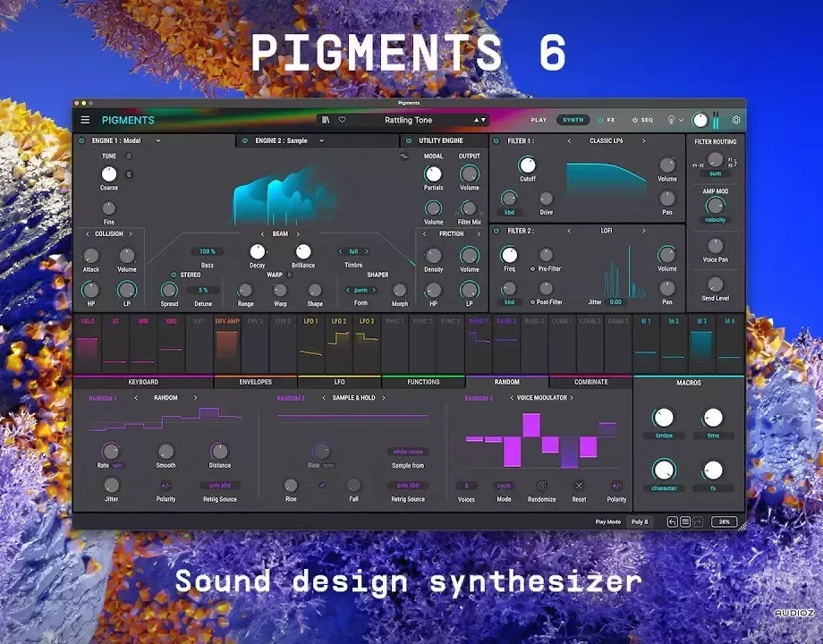Viewport: 823px width, 644px height.
Task: Click the Q button next to Coarse
Action: [x=129, y=174]
